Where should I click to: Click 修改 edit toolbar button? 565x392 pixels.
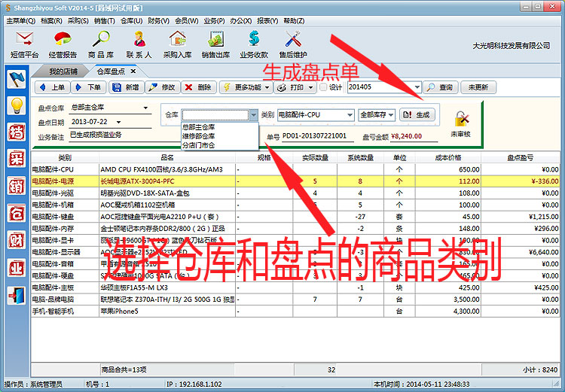click(162, 87)
